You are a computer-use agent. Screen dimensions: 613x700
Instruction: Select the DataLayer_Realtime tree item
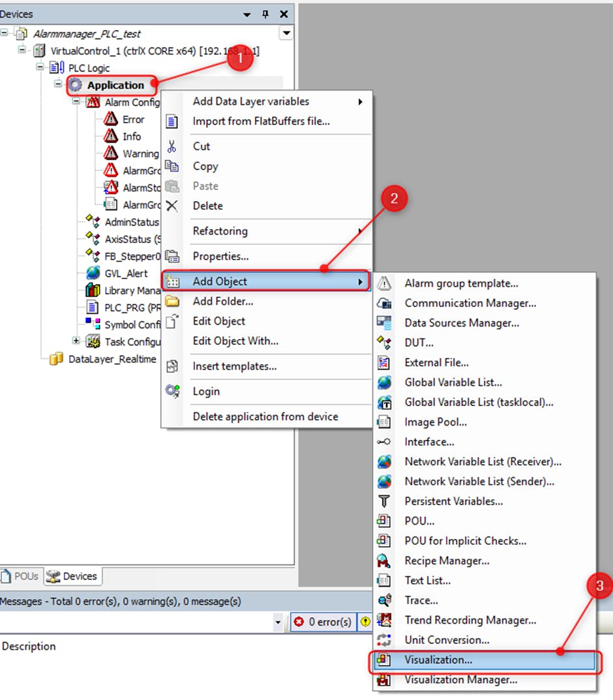coord(112,359)
